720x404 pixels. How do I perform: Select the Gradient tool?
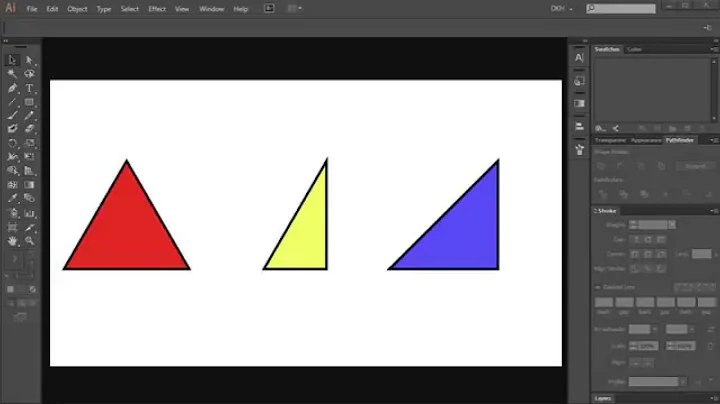point(29,185)
